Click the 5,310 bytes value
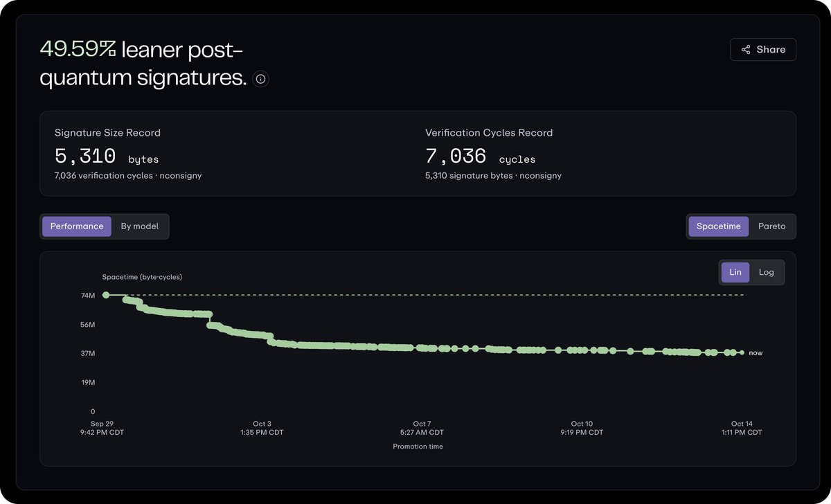The image size is (831, 504). tap(107, 156)
